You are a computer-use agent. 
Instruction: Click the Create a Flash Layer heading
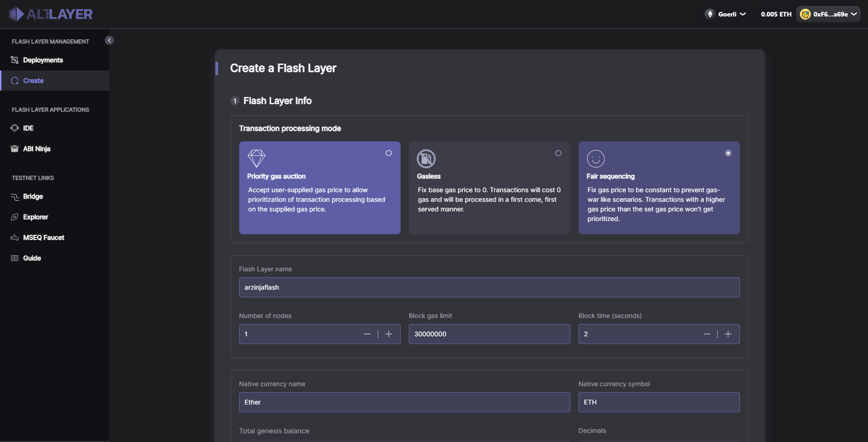pos(283,68)
